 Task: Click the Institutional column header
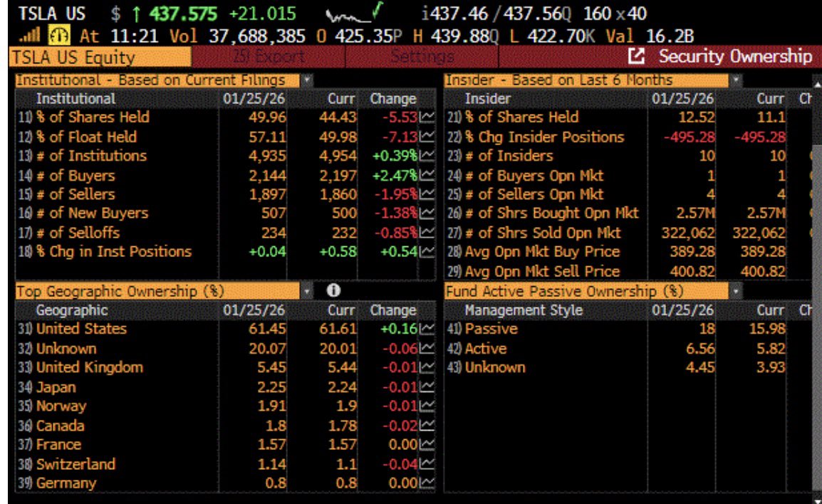click(76, 98)
